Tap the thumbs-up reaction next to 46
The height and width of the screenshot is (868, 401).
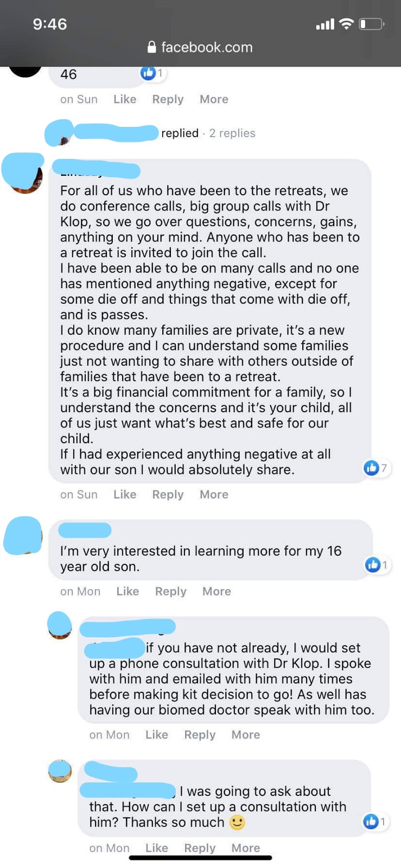148,73
